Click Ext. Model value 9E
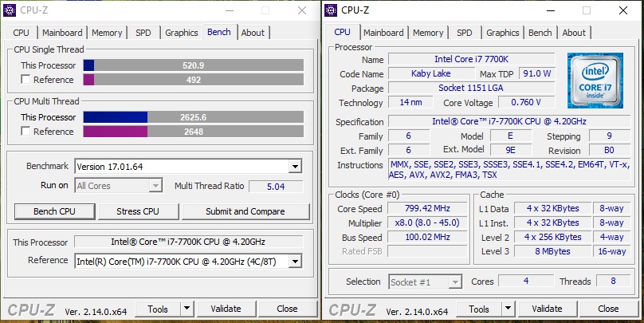The width and height of the screenshot is (644, 323). pos(511,151)
